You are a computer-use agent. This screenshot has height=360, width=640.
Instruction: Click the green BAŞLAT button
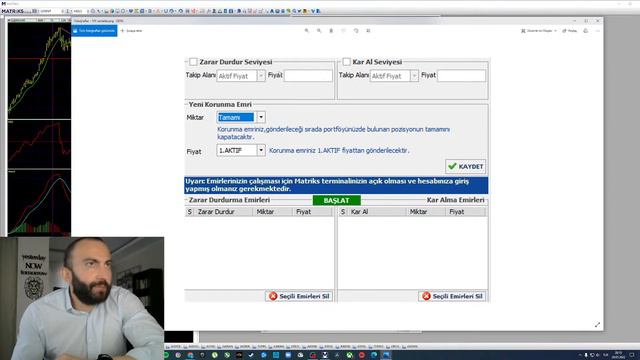click(336, 200)
